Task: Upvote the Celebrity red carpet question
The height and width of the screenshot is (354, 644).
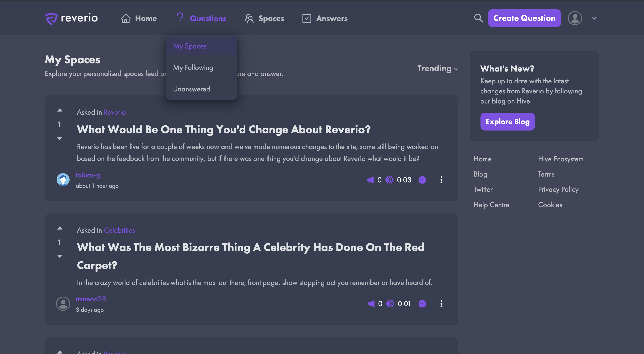Action: pyautogui.click(x=60, y=228)
